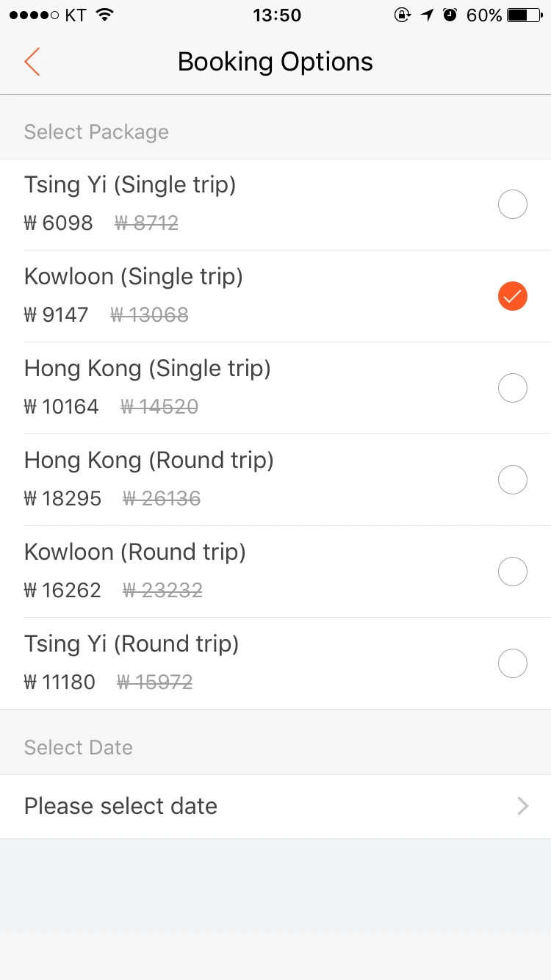
Task: Tap 'Please select date' row
Action: click(275, 807)
